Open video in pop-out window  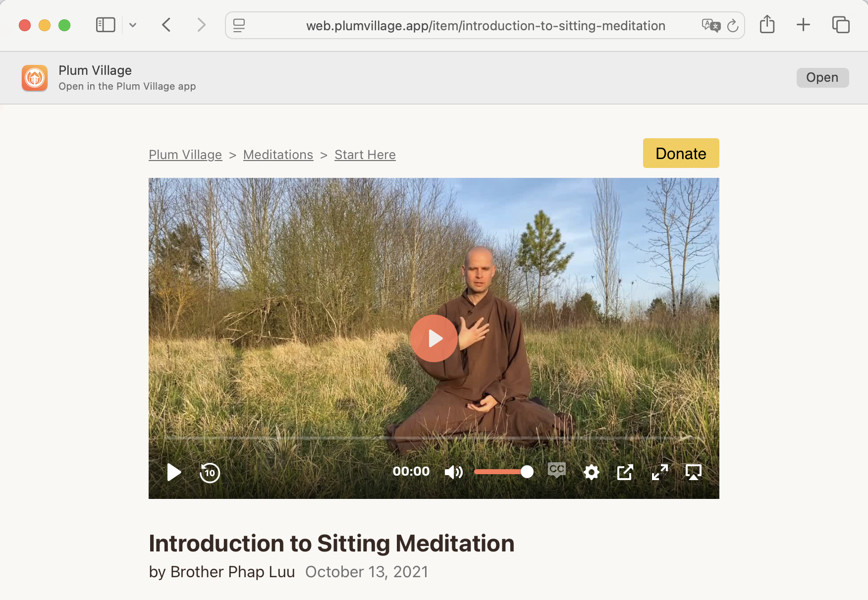[625, 472]
